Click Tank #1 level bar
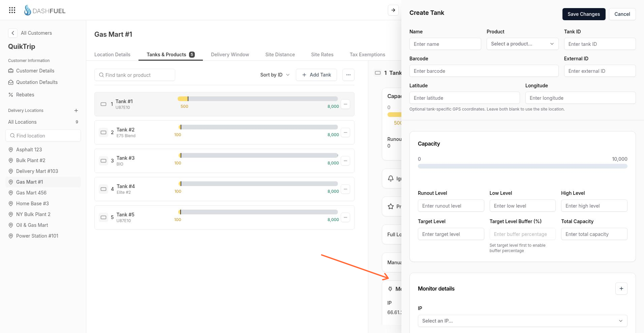The width and height of the screenshot is (644, 333). click(258, 99)
